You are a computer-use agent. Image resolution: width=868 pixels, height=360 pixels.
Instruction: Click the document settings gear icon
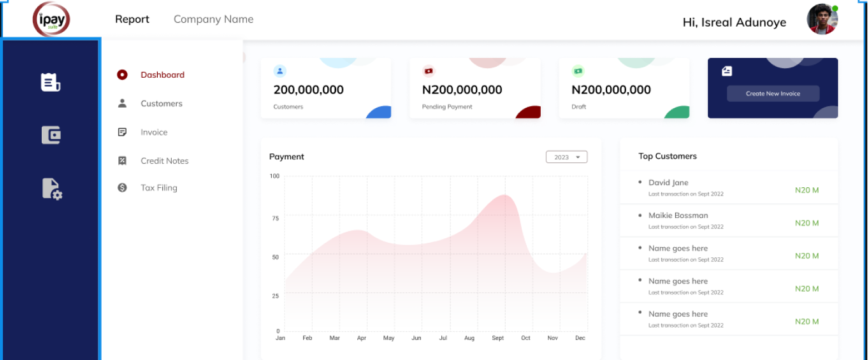[x=52, y=189]
